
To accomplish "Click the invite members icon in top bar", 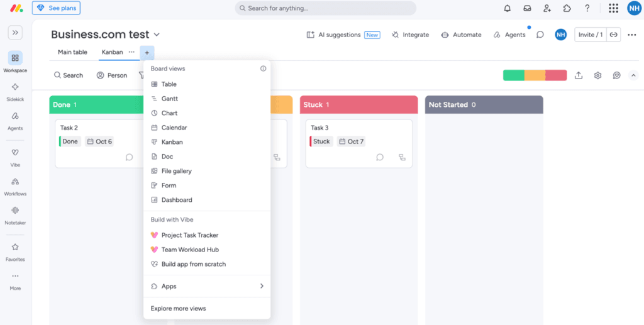I will point(547,8).
